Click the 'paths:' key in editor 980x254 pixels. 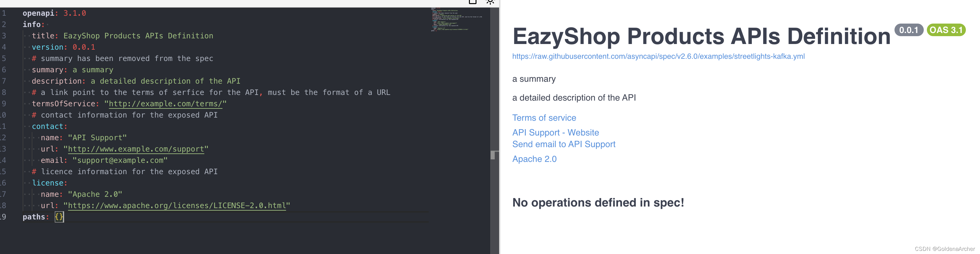click(36, 217)
